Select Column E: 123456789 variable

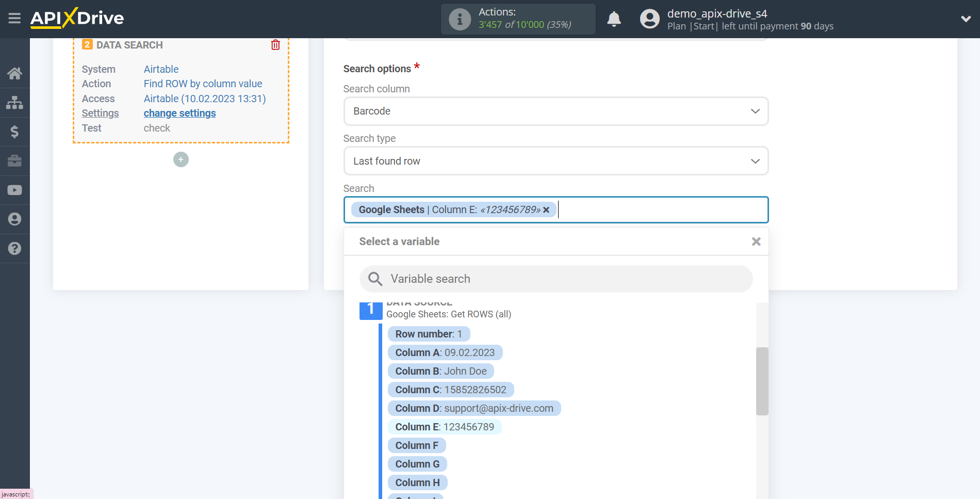point(445,427)
